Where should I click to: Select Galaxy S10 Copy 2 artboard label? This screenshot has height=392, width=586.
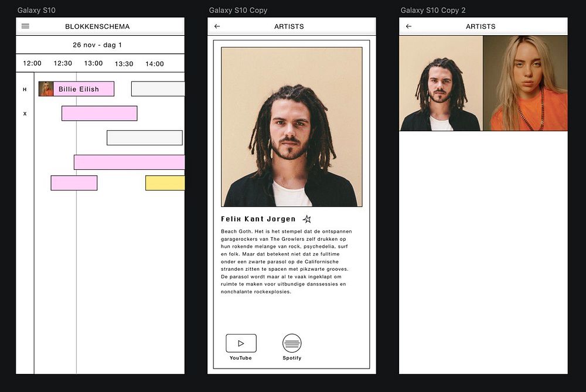433,10
